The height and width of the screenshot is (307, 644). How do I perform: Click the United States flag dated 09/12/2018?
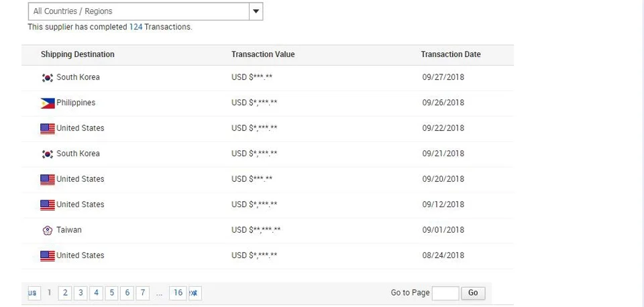[47, 205]
